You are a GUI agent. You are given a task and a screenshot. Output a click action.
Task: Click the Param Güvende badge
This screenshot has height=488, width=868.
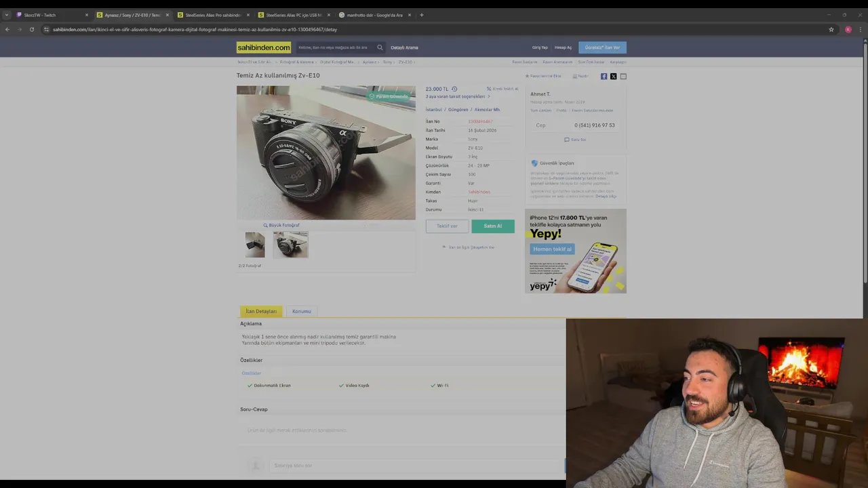389,96
